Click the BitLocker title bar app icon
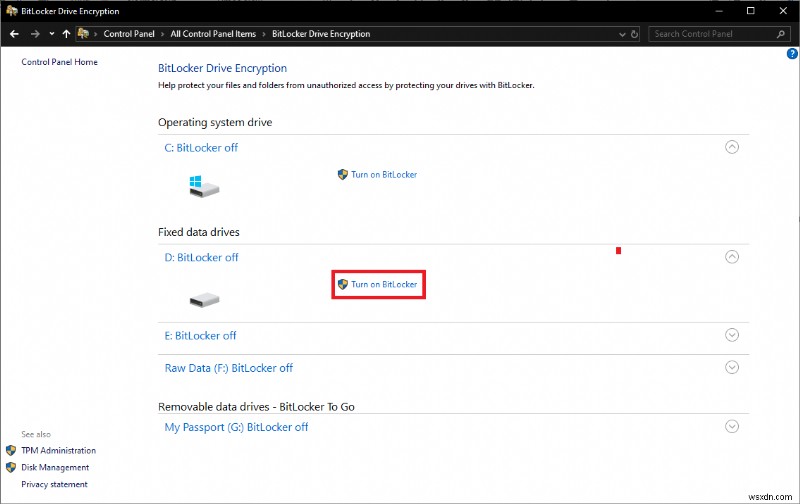 [x=12, y=11]
